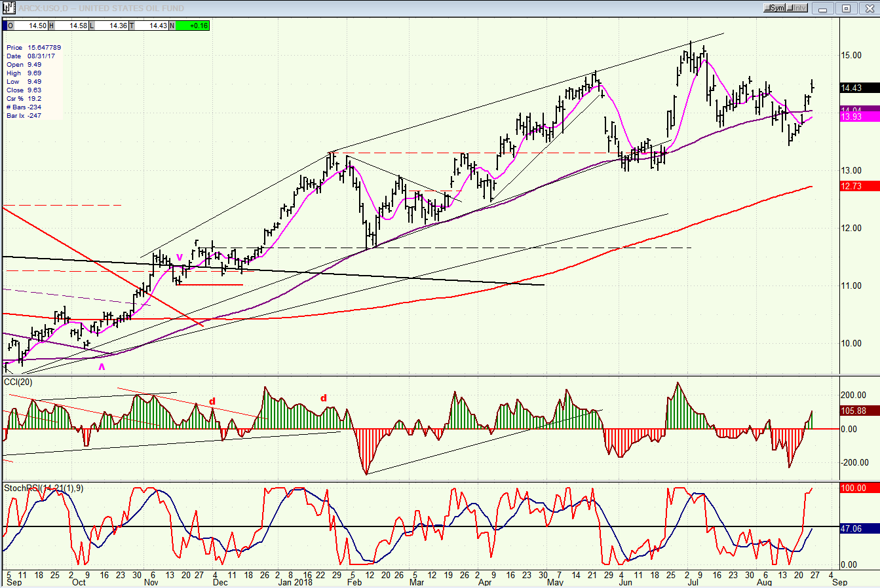Click the red 12.73 moving average tag
This screenshot has width=880, height=588.
click(859, 187)
